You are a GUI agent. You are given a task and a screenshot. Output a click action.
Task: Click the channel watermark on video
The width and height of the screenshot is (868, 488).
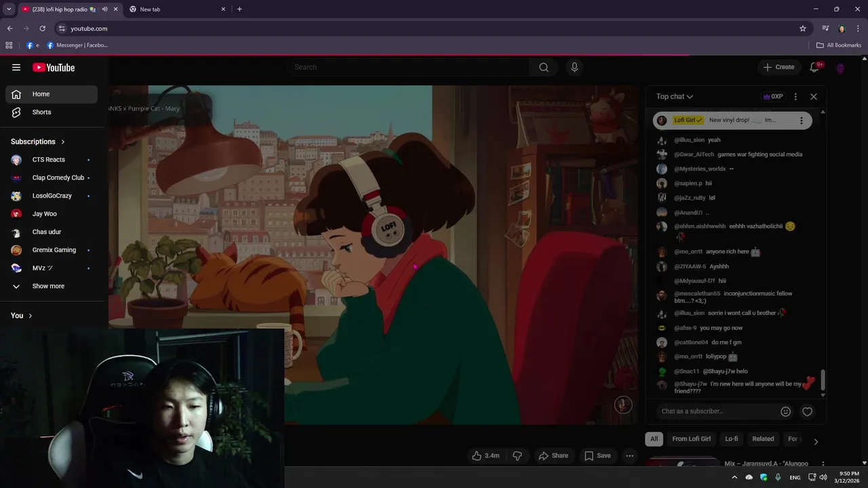point(623,405)
